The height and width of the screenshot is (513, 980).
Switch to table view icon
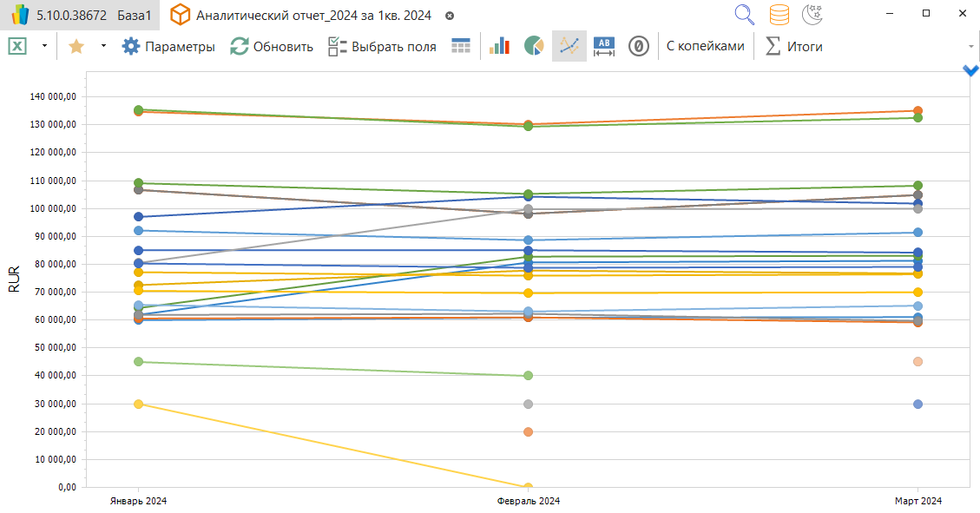click(x=461, y=46)
